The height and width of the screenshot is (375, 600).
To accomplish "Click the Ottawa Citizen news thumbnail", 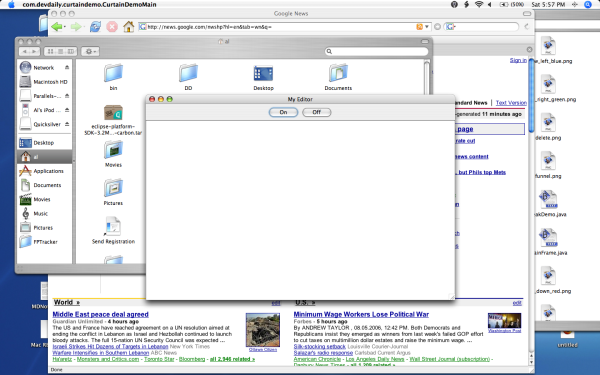I will pyautogui.click(x=262, y=330).
